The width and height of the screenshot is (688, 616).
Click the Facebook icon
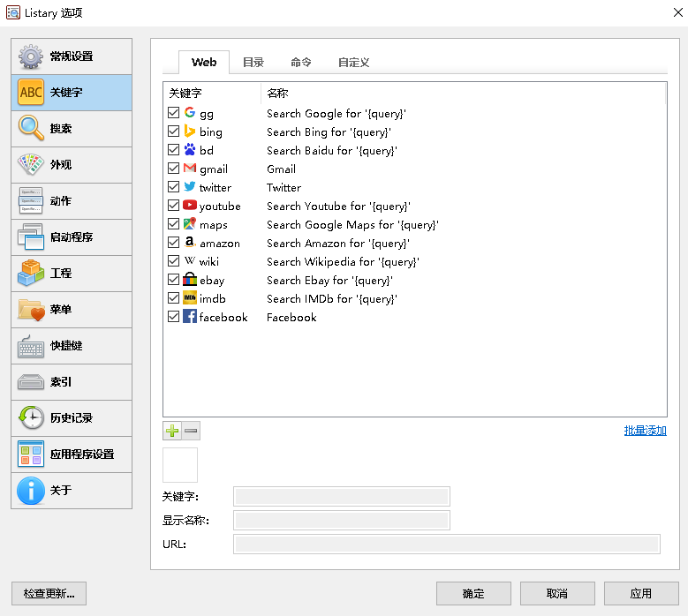(x=190, y=316)
